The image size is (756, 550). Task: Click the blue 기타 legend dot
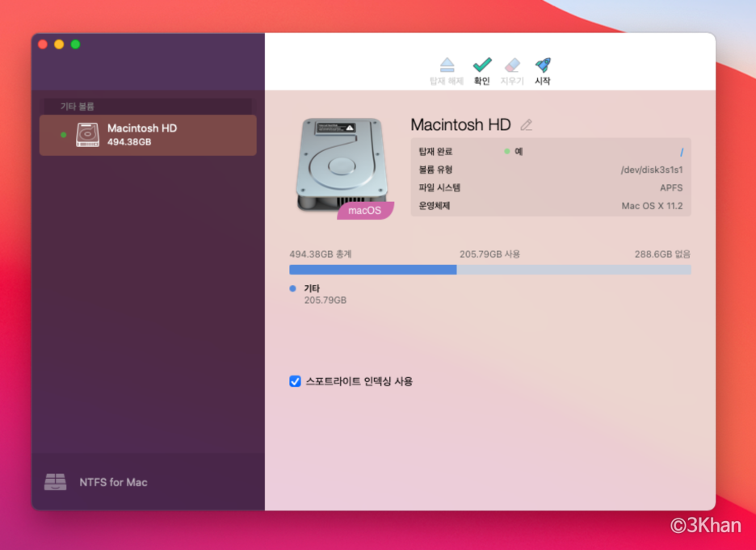(292, 288)
